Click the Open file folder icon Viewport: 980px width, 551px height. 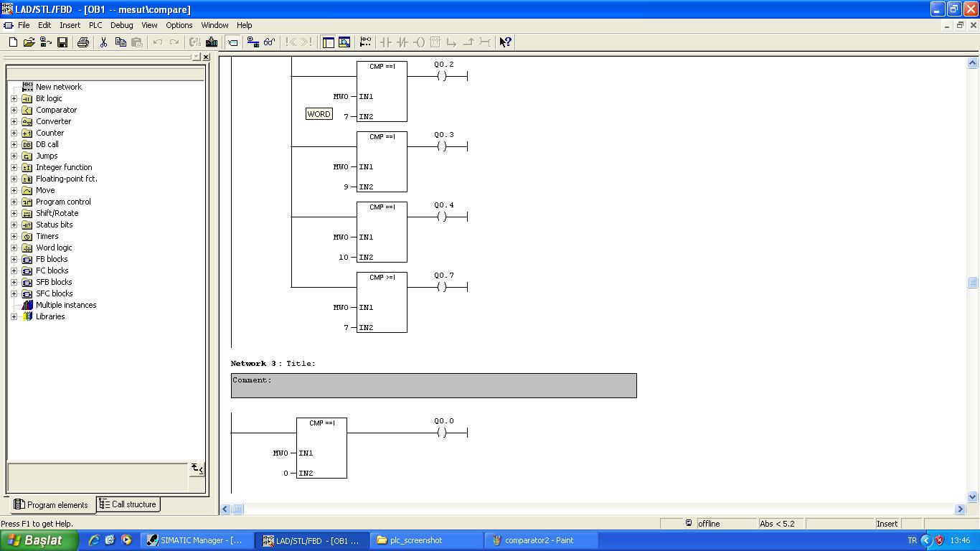[29, 42]
